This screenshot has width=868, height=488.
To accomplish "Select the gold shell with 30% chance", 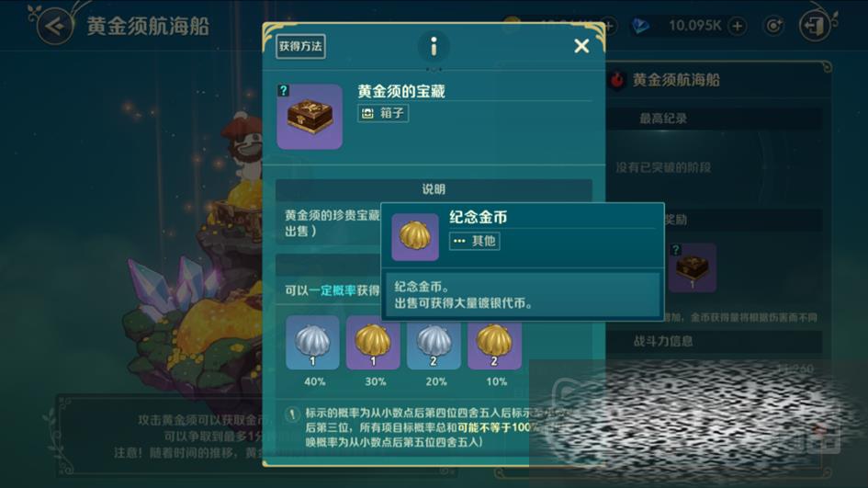I will point(373,343).
